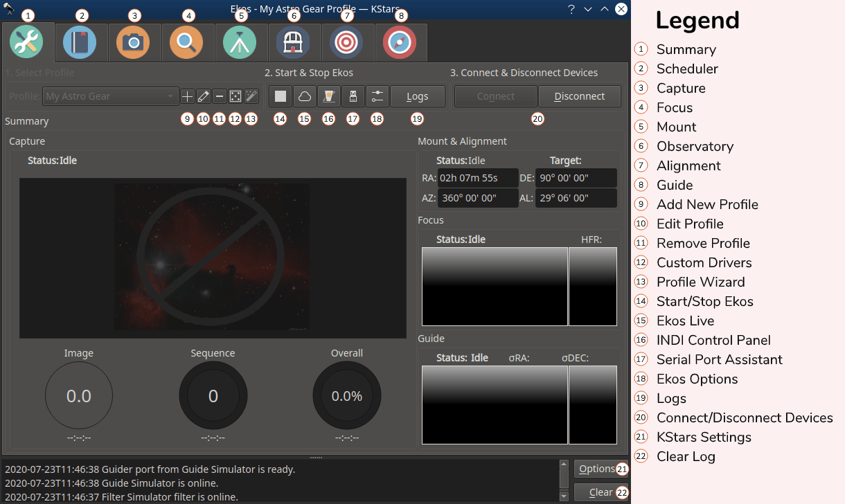Open the My Astro Gear profile dropdown

pyautogui.click(x=111, y=96)
